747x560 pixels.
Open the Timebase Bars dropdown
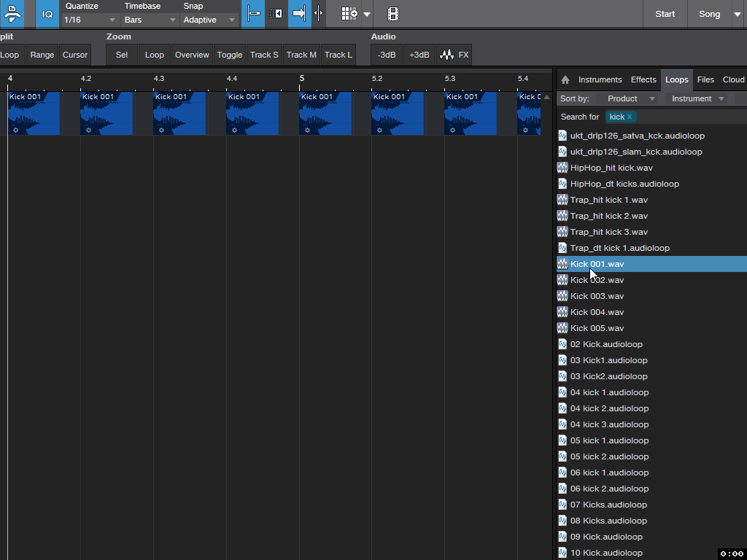click(x=150, y=20)
